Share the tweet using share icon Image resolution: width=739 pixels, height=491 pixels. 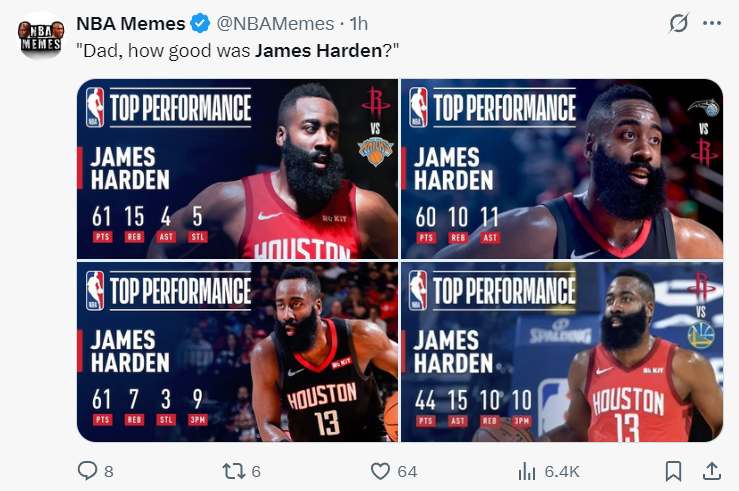[711, 470]
